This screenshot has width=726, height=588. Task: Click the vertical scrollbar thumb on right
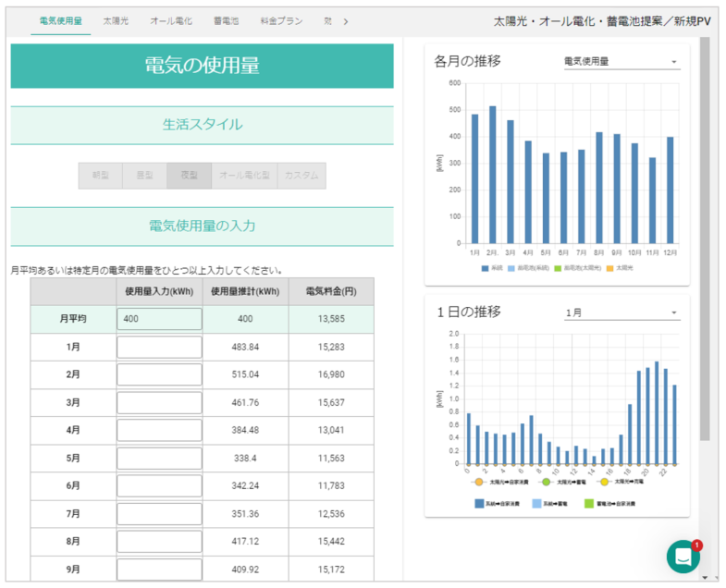(x=705, y=239)
